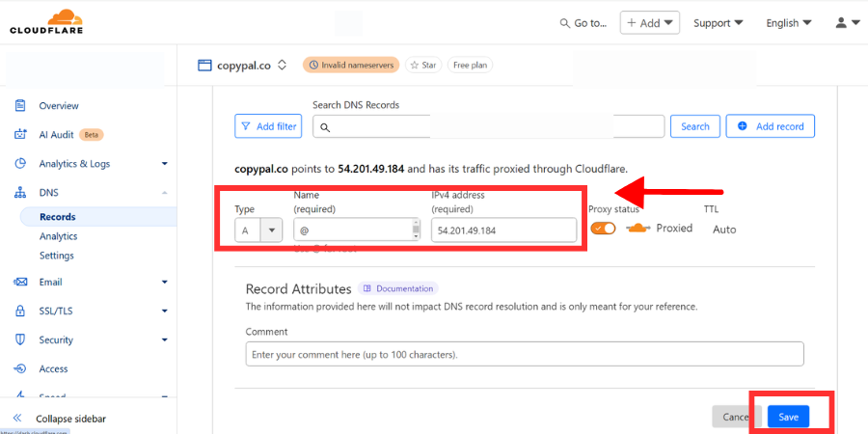The width and height of the screenshot is (868, 434).
Task: Click the Add filter button
Action: (x=268, y=126)
